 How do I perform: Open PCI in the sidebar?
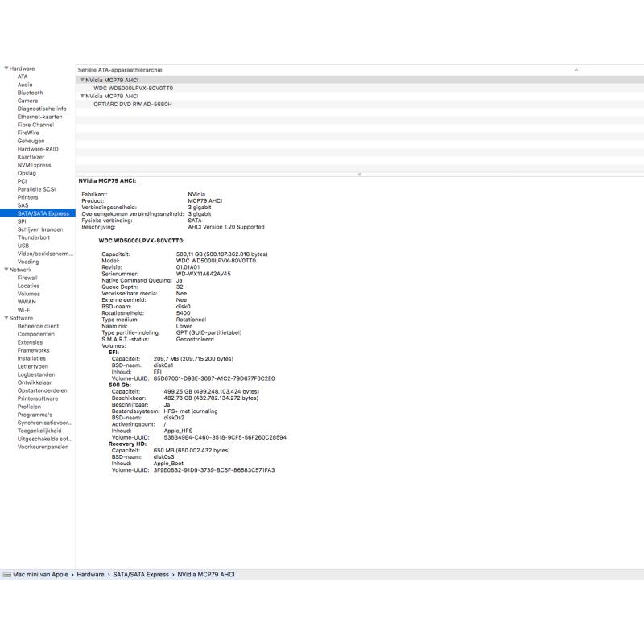point(22,181)
